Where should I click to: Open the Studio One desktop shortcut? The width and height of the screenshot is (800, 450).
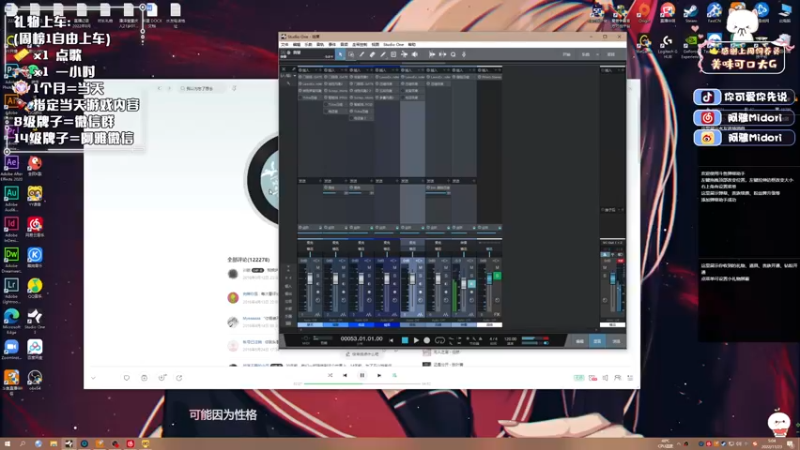pos(35,321)
